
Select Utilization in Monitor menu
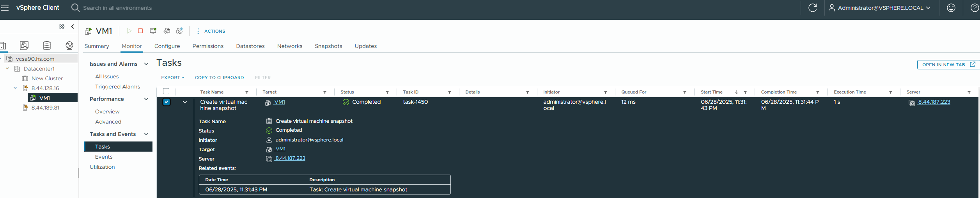tap(102, 167)
